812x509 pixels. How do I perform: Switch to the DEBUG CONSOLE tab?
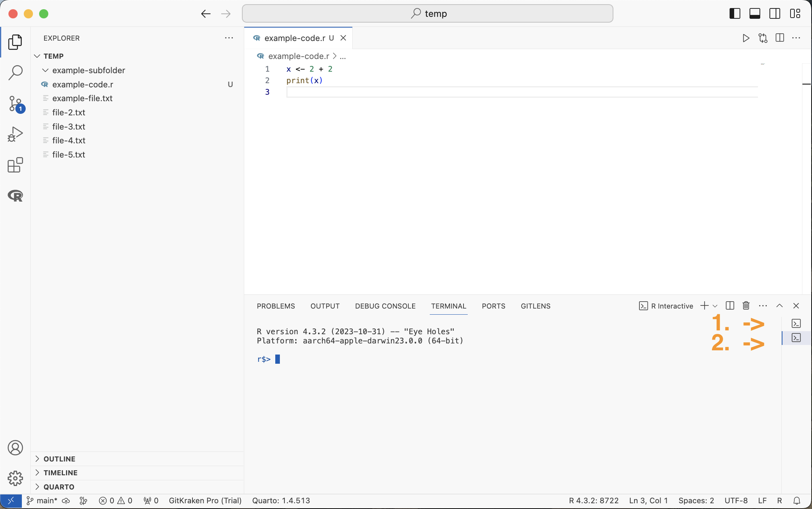385,306
